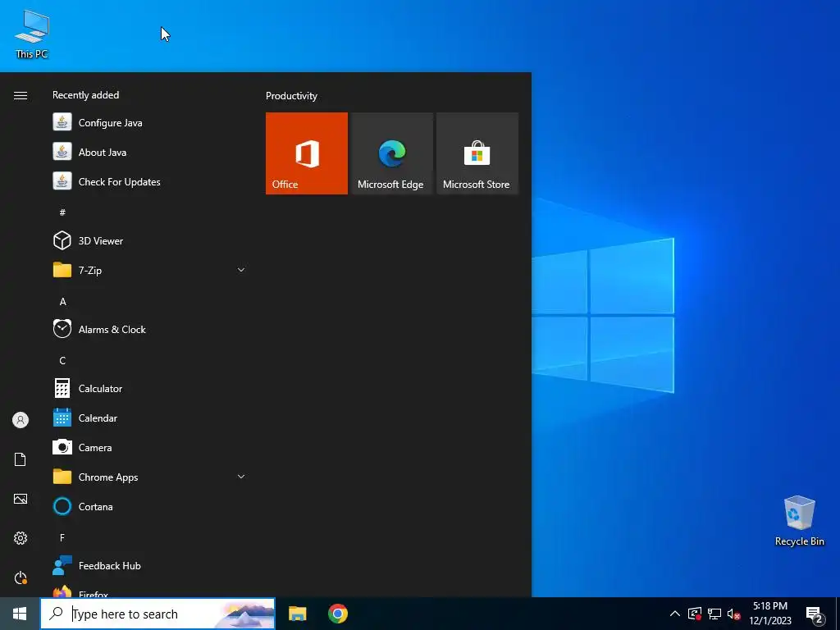Open Configure Java from Recently added
The height and width of the screenshot is (630, 840).
(x=149, y=123)
